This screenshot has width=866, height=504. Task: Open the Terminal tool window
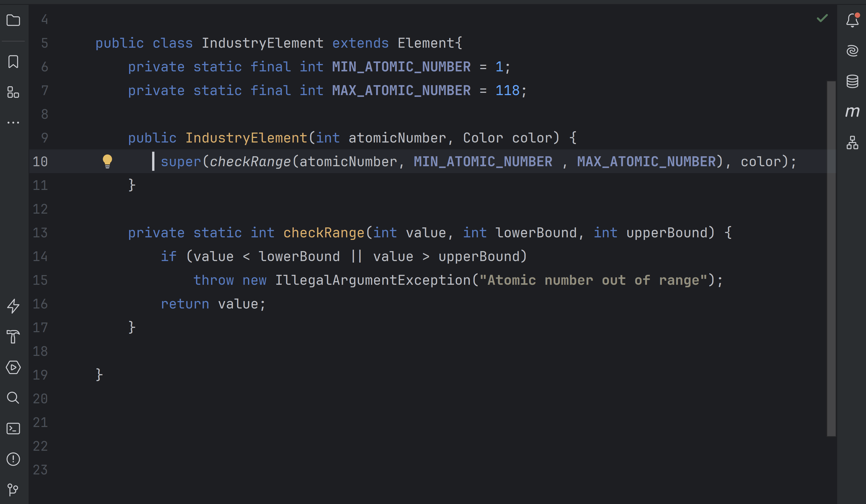14,429
